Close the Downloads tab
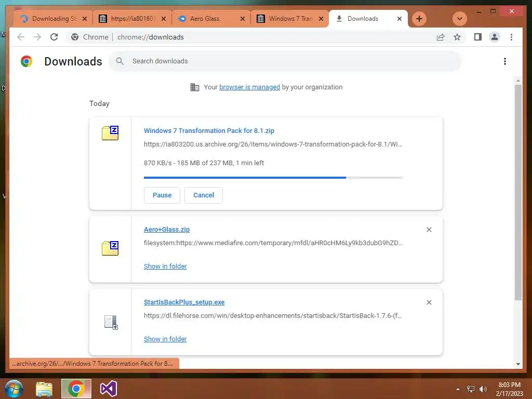 pos(400,19)
